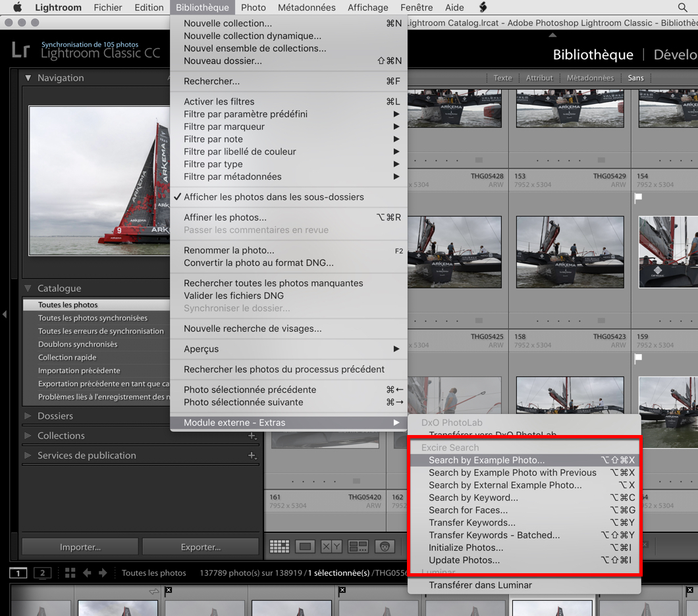
Task: Choose Search by Example Photo...
Action: point(524,460)
